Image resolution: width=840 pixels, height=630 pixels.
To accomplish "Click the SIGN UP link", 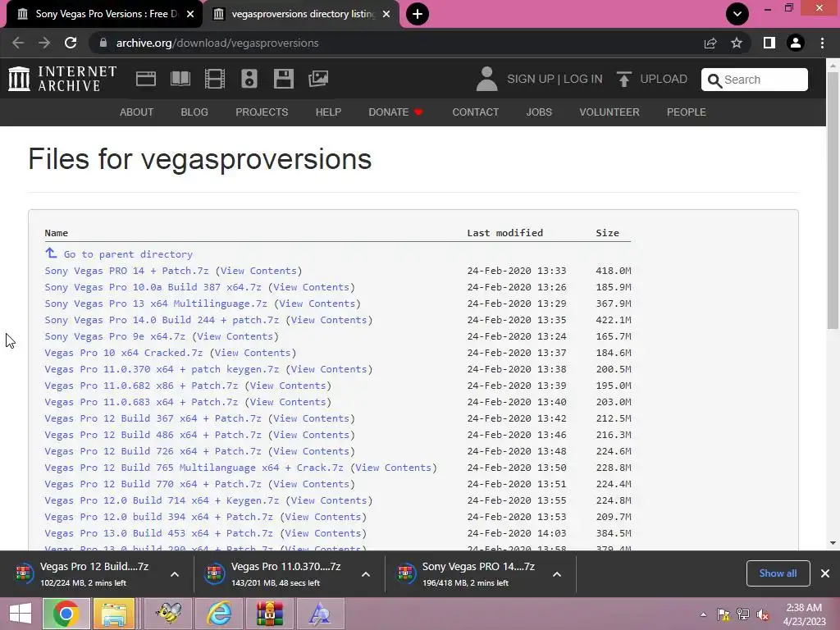I will [531, 79].
